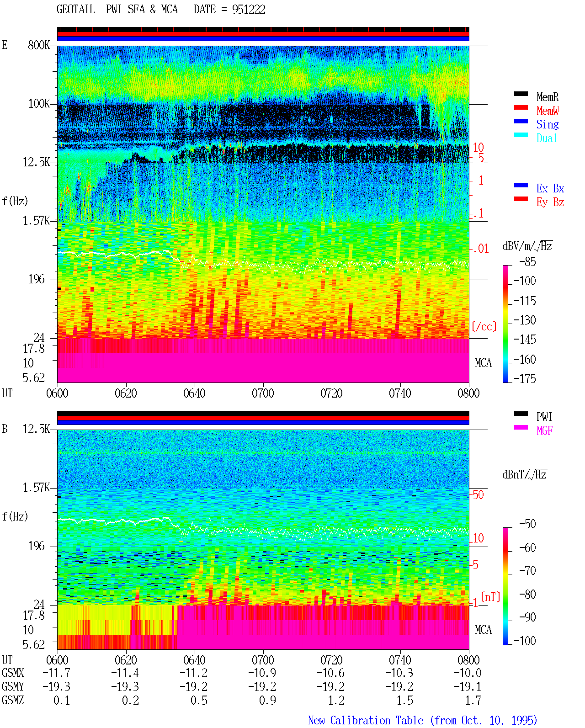The image size is (585, 728).
Task: Click the red mode bar above E spectrogram
Action: [263, 34]
